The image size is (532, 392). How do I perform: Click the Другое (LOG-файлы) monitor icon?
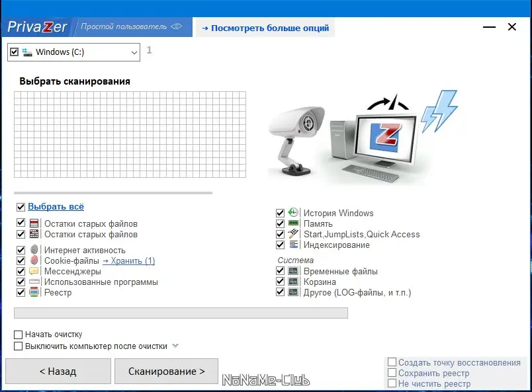[293, 292]
